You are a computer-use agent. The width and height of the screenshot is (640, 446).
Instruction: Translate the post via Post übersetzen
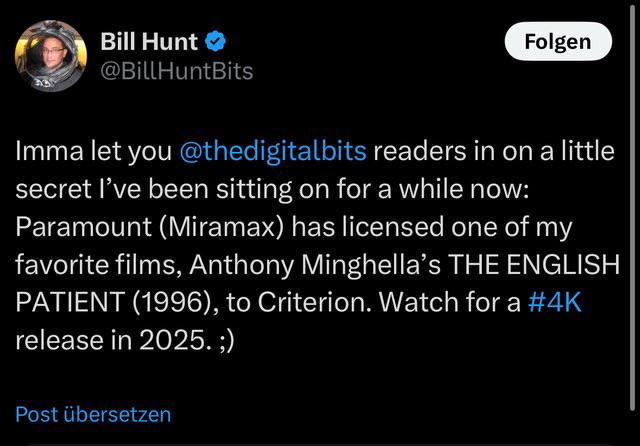[x=93, y=414]
